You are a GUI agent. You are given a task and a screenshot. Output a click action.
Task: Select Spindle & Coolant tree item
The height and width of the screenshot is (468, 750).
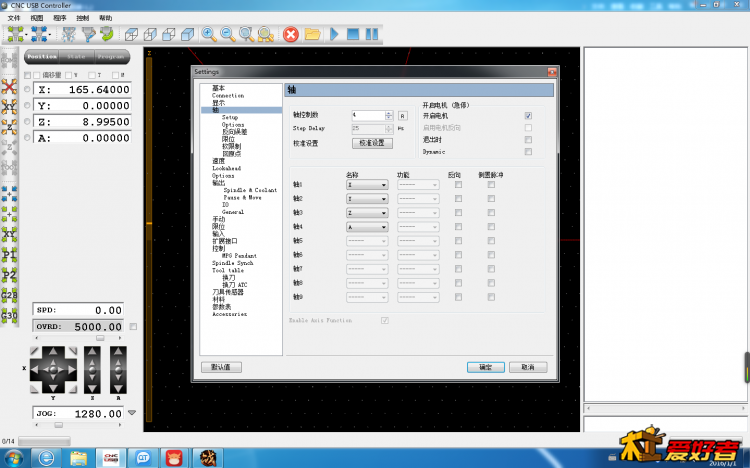point(250,190)
